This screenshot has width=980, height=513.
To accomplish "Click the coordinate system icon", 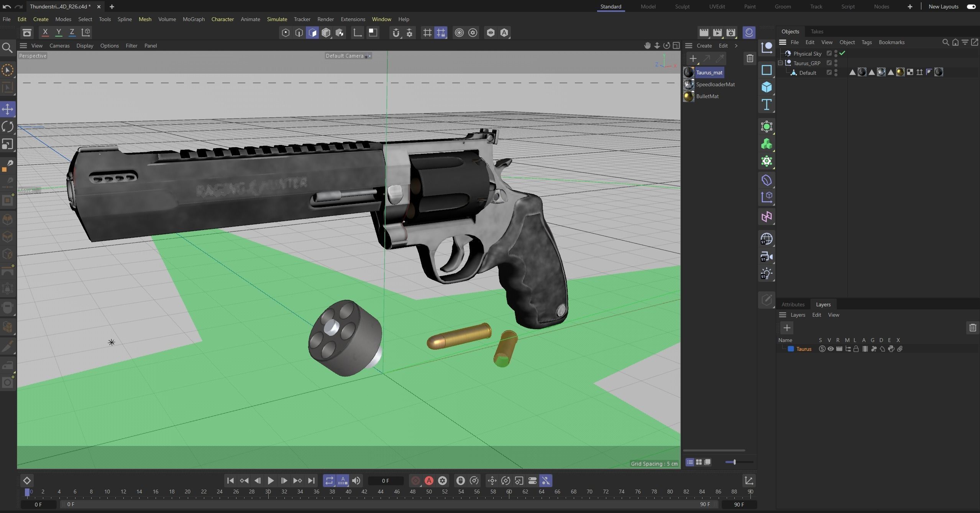I will pyautogui.click(x=86, y=33).
